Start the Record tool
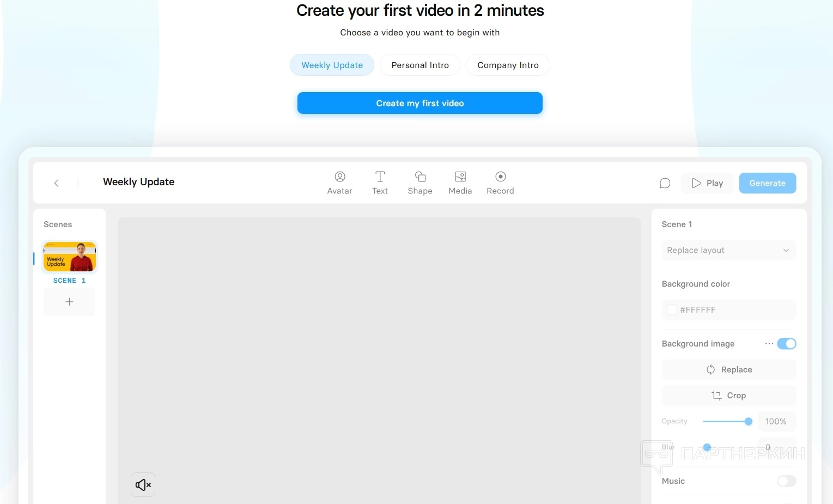The width and height of the screenshot is (833, 504). click(x=500, y=183)
